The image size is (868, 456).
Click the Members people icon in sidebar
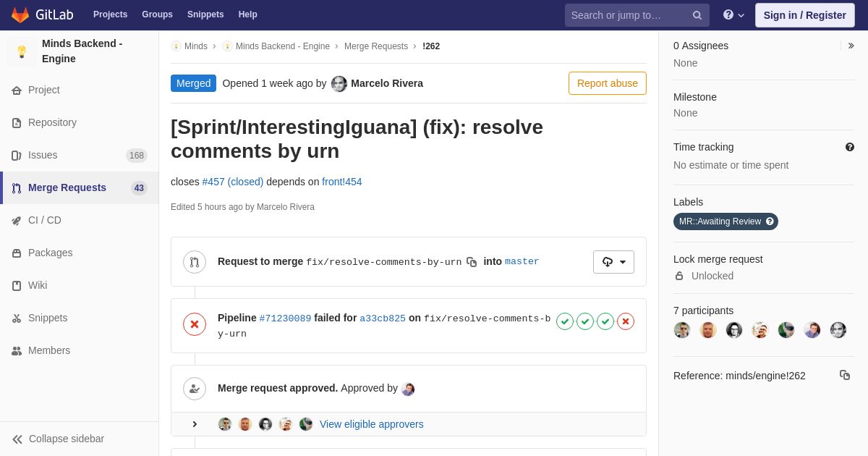pos(17,351)
